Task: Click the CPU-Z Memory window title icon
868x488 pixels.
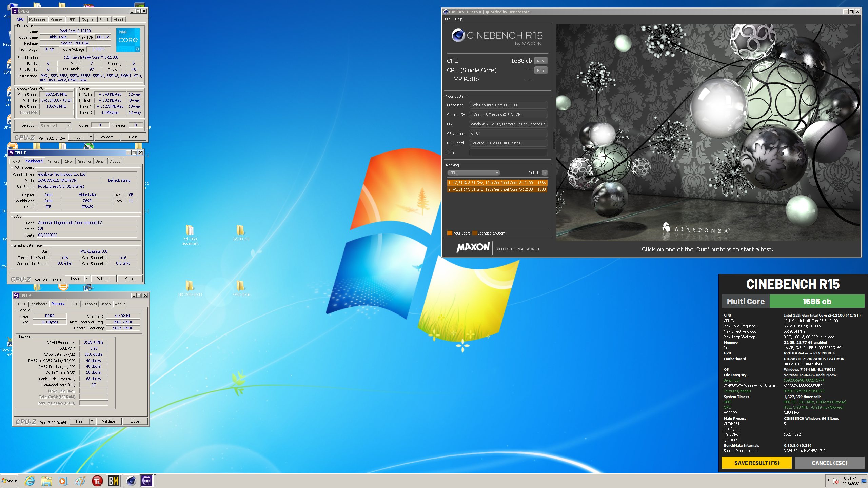Action: click(16, 296)
